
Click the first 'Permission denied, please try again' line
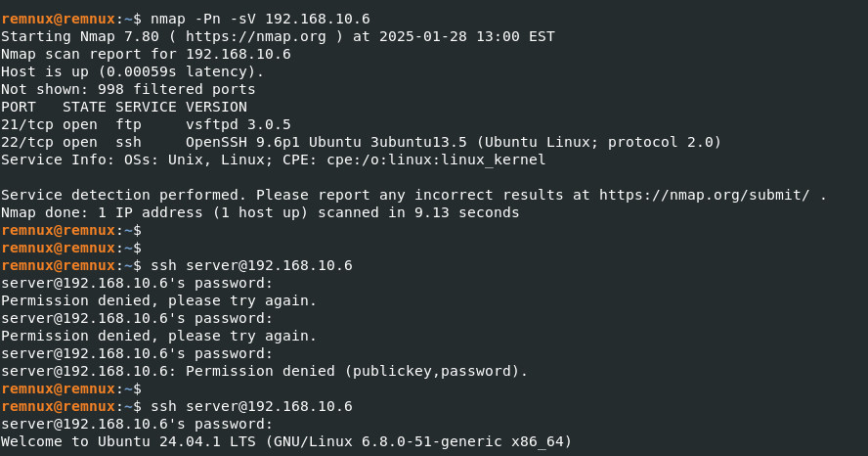click(159, 300)
